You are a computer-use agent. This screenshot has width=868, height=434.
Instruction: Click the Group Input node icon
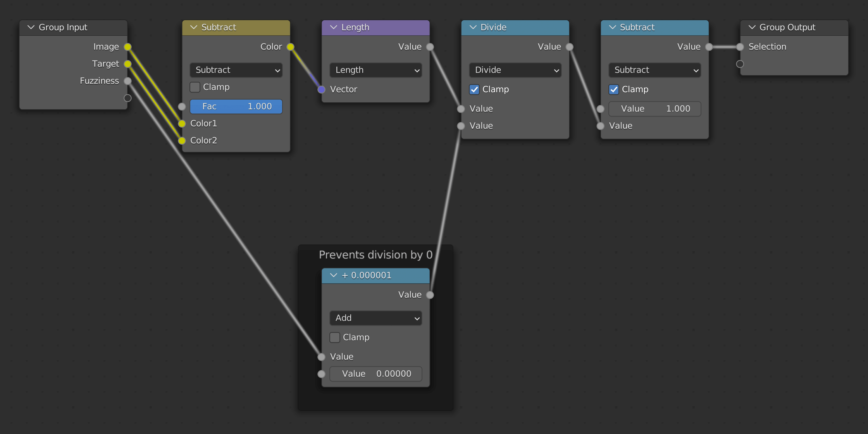31,27
